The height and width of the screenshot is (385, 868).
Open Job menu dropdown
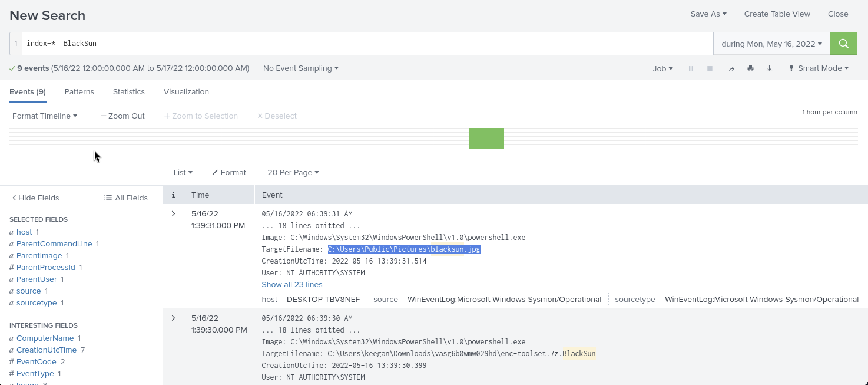coord(662,68)
